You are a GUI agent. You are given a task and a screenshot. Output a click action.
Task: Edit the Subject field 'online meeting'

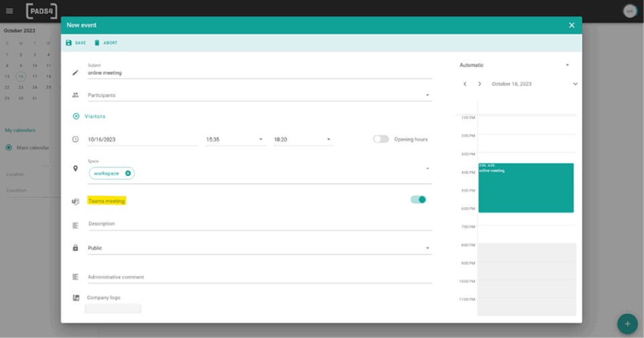click(260, 72)
